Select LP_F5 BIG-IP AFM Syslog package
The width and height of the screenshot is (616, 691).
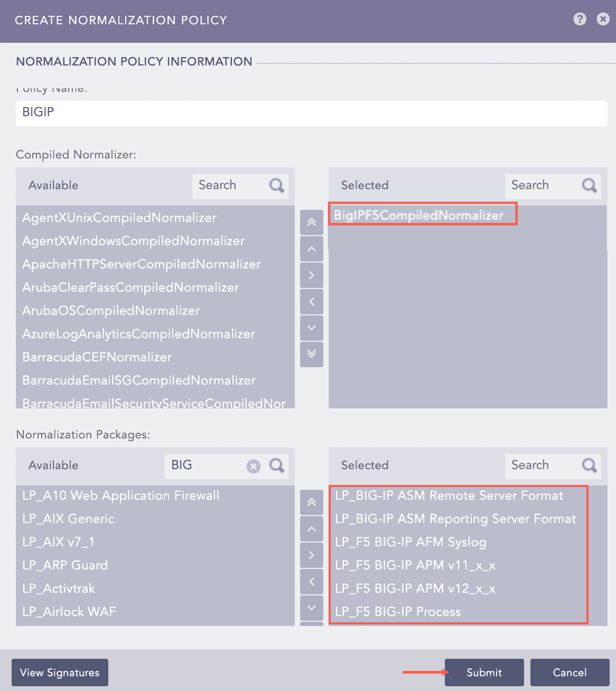(410, 542)
